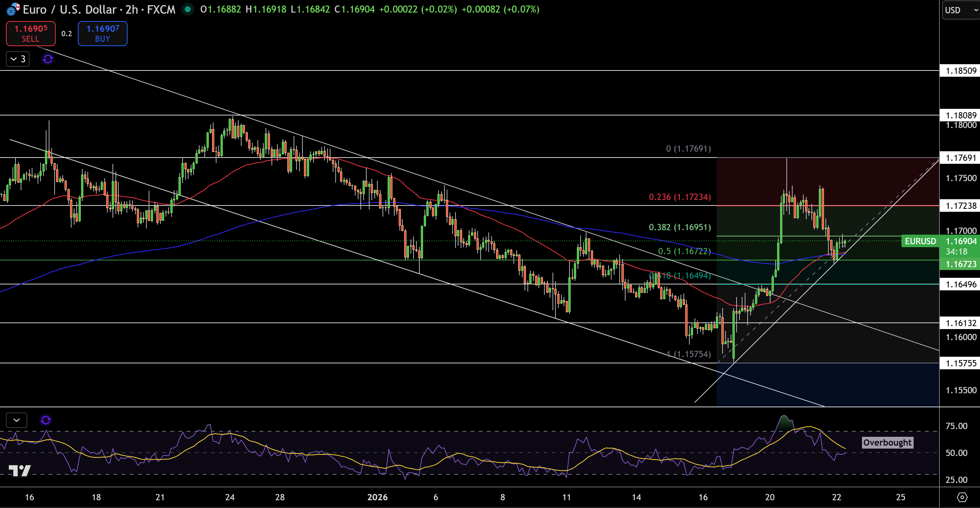Select the 1.17238 price level label
Image resolution: width=980 pixels, height=508 pixels.
(960, 206)
